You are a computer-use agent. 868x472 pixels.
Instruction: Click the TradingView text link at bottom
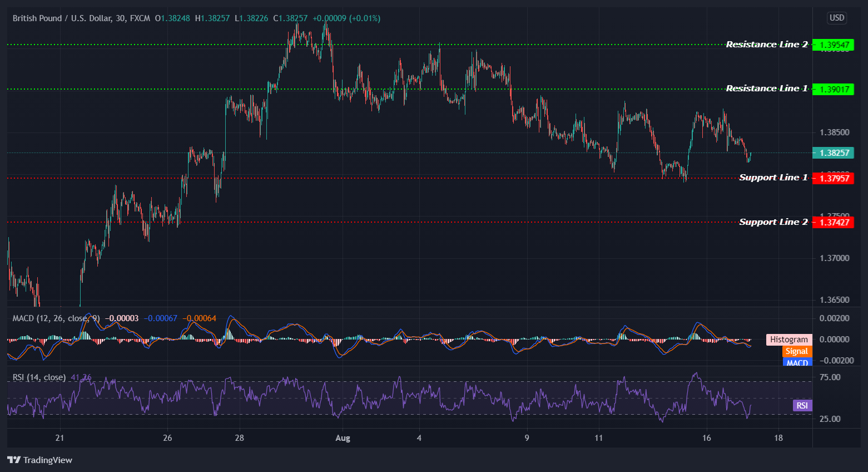(47, 460)
